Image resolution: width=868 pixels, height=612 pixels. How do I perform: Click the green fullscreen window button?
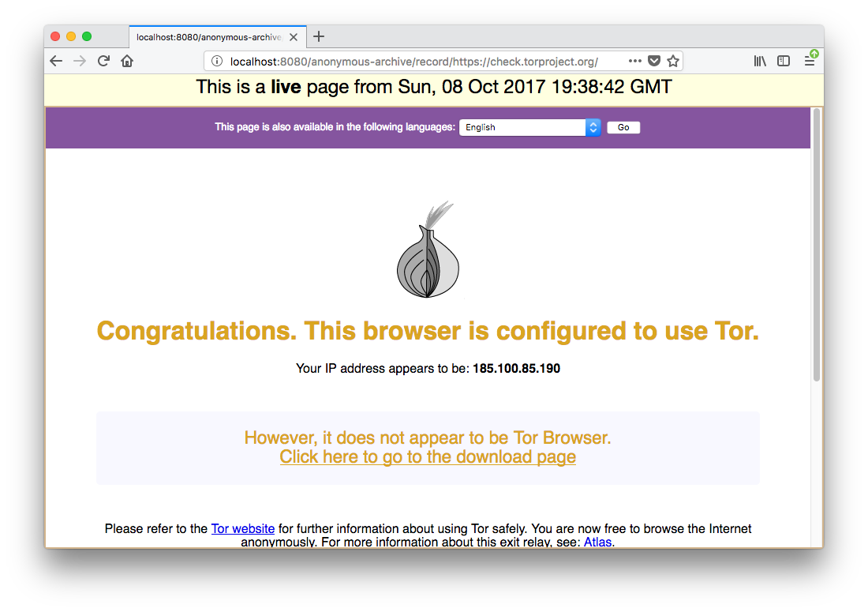86,36
